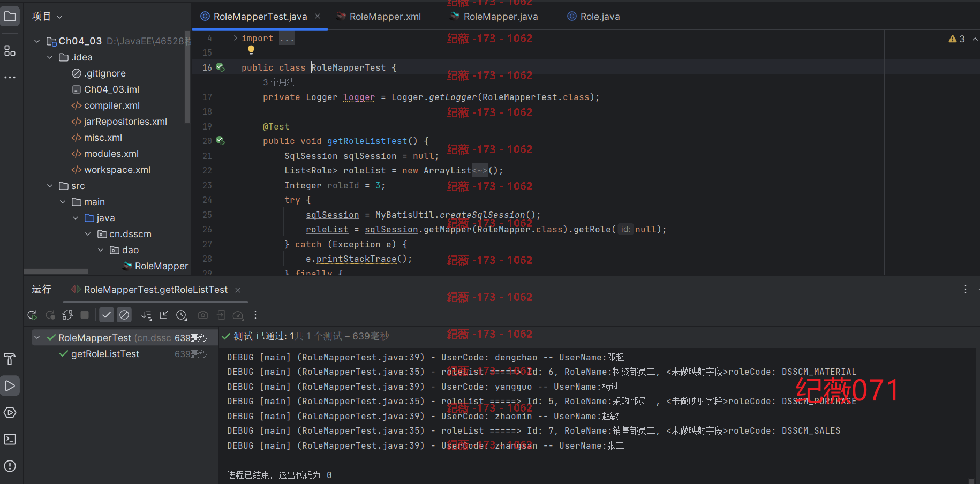Screen dimensions: 980x484
Task: Click the '3 个用法' usages hint
Action: pos(278,82)
